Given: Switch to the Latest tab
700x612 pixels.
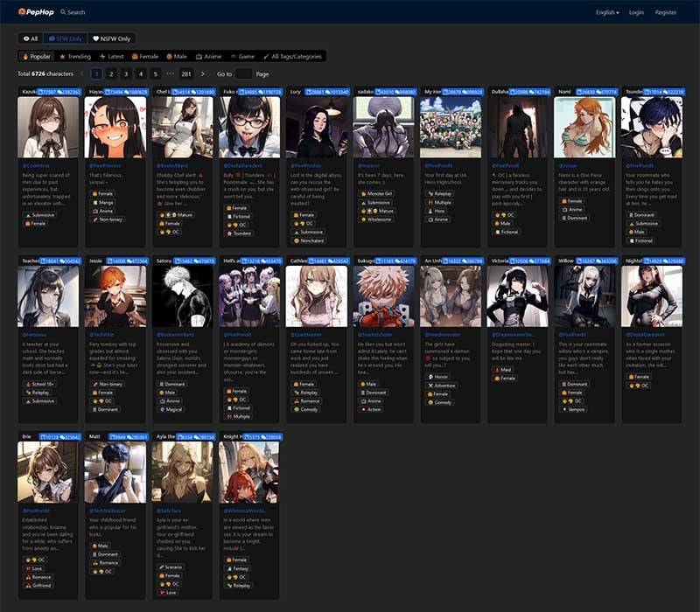Looking at the screenshot, I should coord(112,56).
